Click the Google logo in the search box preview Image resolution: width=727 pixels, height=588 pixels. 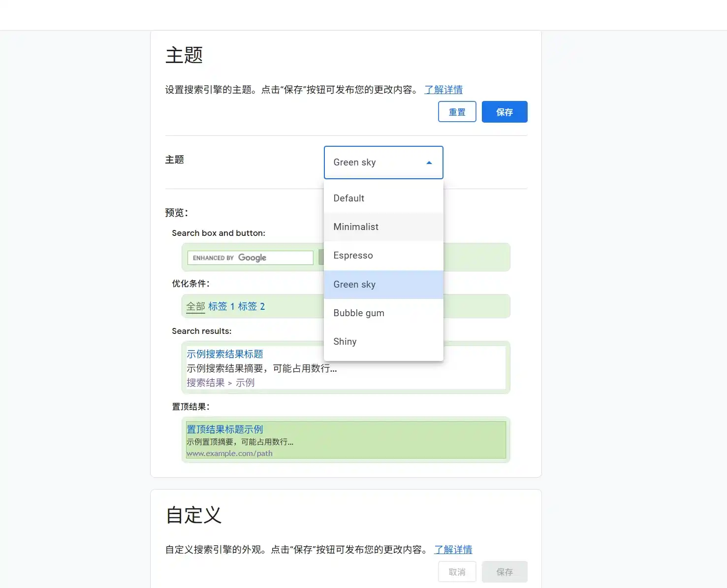253,258
